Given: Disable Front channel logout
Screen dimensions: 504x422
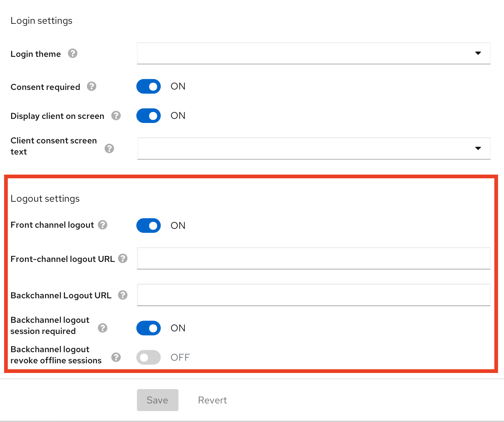Looking at the screenshot, I should (x=148, y=225).
